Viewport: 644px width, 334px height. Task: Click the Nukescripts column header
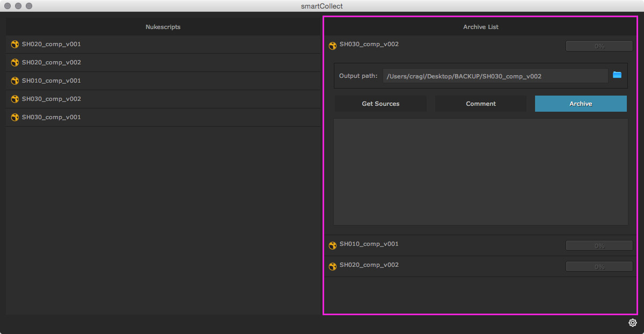click(x=163, y=27)
